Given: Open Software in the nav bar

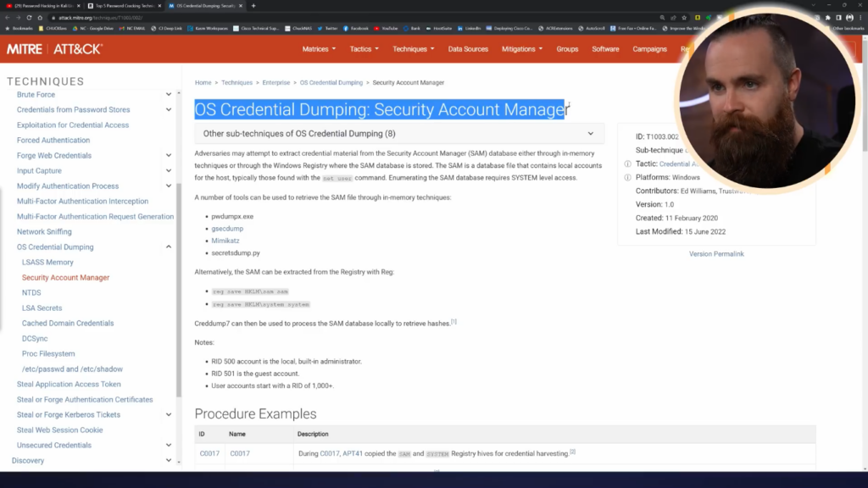Looking at the screenshot, I should [605, 49].
